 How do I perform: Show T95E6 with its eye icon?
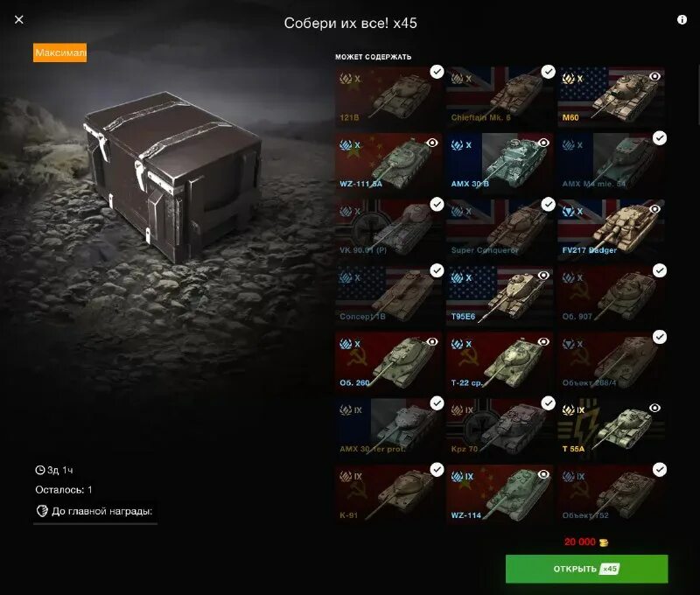click(x=542, y=276)
